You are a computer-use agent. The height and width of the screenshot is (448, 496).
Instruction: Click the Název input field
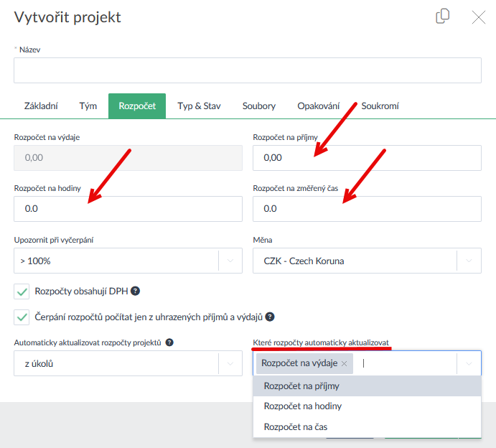pyautogui.click(x=247, y=70)
